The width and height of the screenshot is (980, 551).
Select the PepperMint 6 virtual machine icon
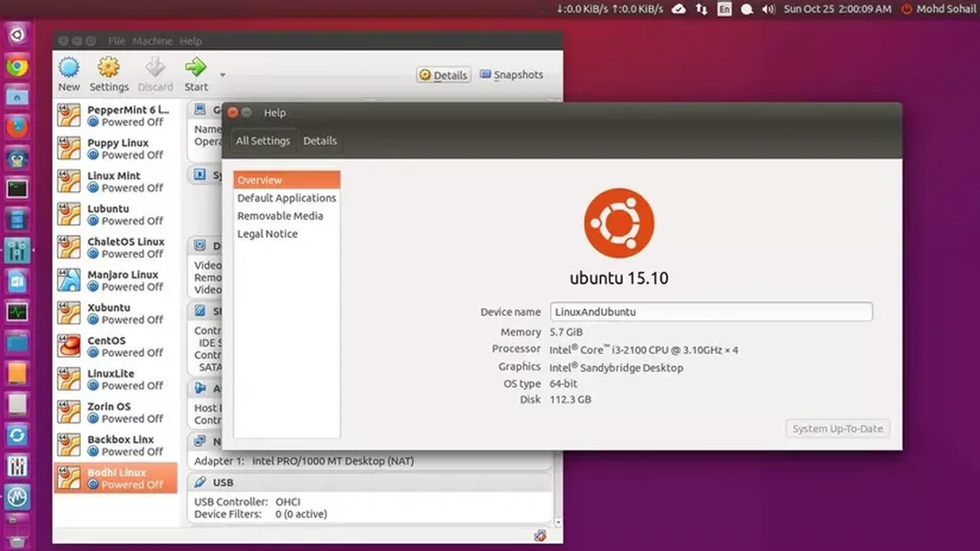(69, 115)
